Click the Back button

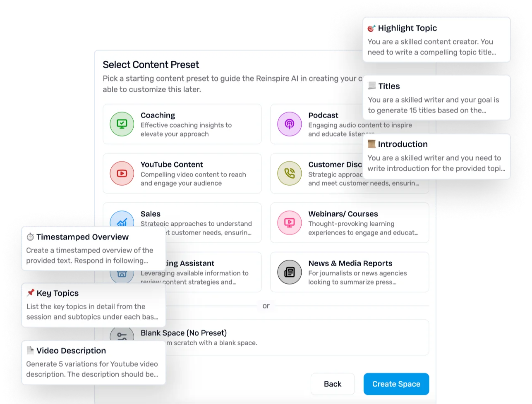[x=333, y=384]
